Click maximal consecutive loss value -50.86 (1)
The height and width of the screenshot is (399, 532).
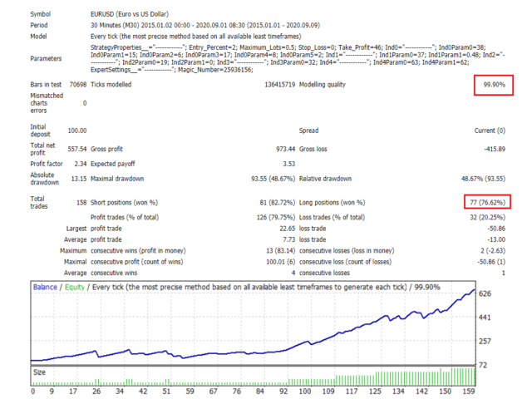point(491,262)
